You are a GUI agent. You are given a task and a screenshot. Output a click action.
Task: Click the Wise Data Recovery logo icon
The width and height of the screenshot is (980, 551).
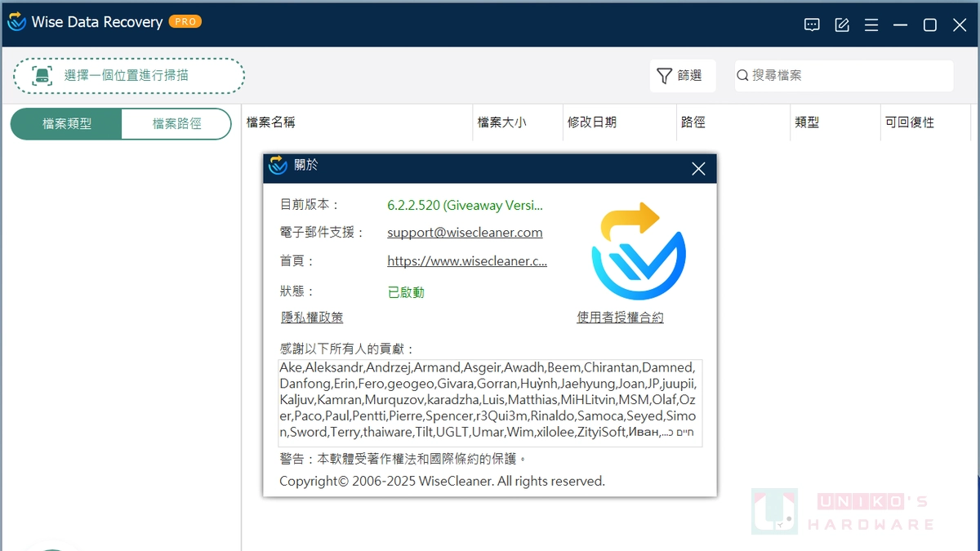16,22
